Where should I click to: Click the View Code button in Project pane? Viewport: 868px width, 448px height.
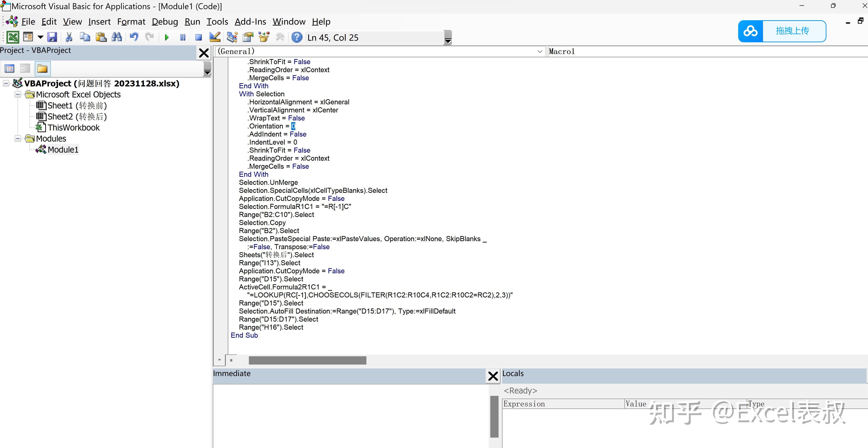(9, 69)
